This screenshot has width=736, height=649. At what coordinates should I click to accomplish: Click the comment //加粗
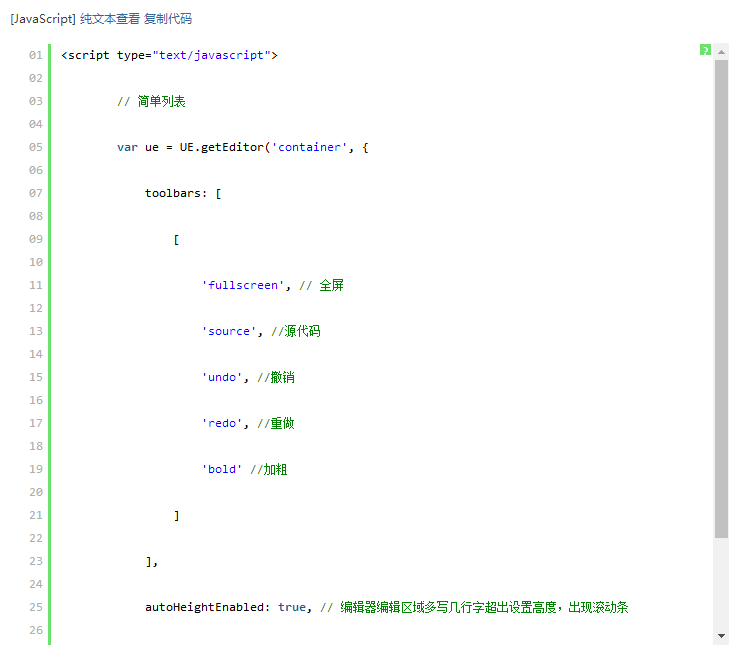click(x=268, y=469)
